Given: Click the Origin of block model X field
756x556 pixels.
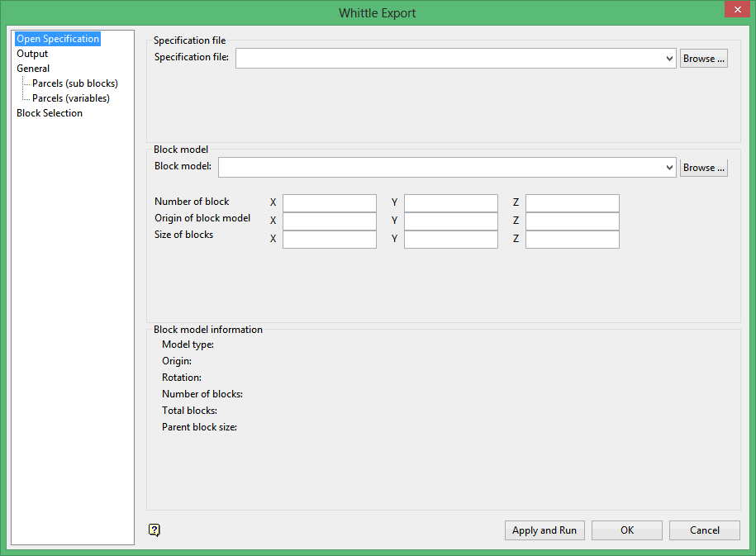Looking at the screenshot, I should [330, 221].
